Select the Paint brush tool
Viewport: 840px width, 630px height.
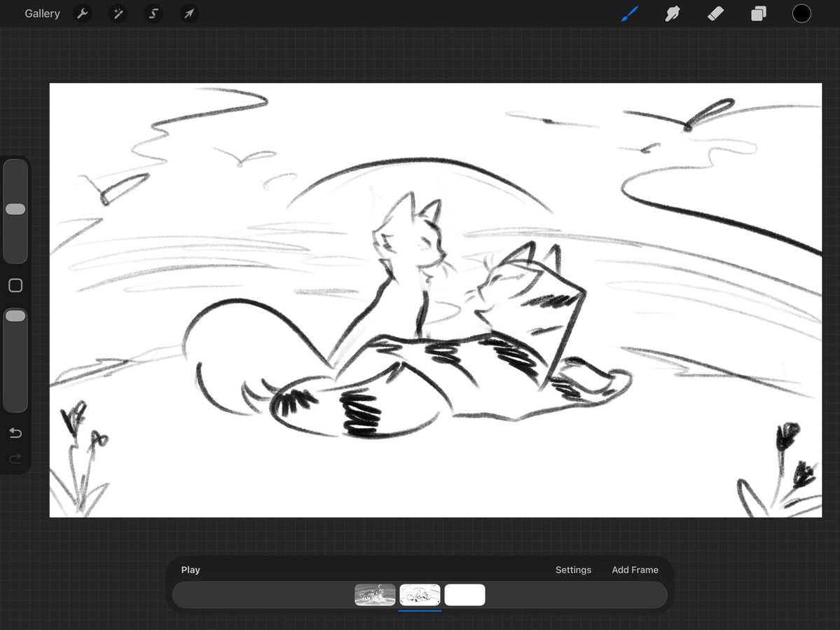[x=628, y=13]
